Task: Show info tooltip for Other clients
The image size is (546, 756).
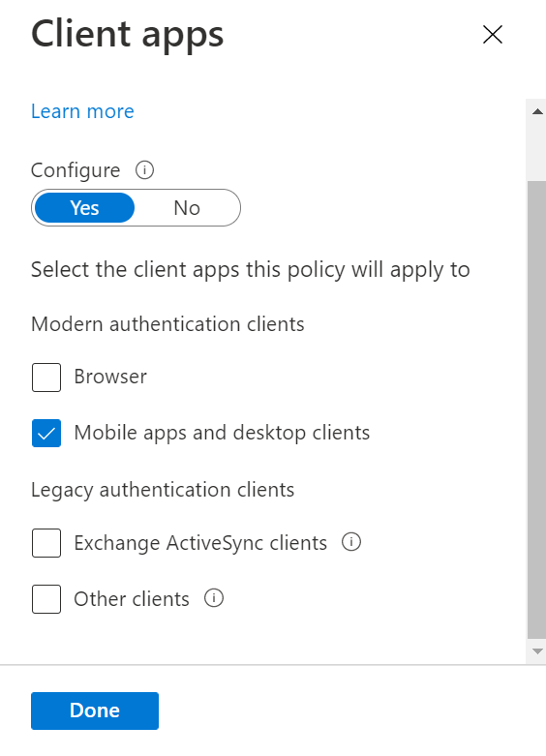Action: pyautogui.click(x=214, y=598)
